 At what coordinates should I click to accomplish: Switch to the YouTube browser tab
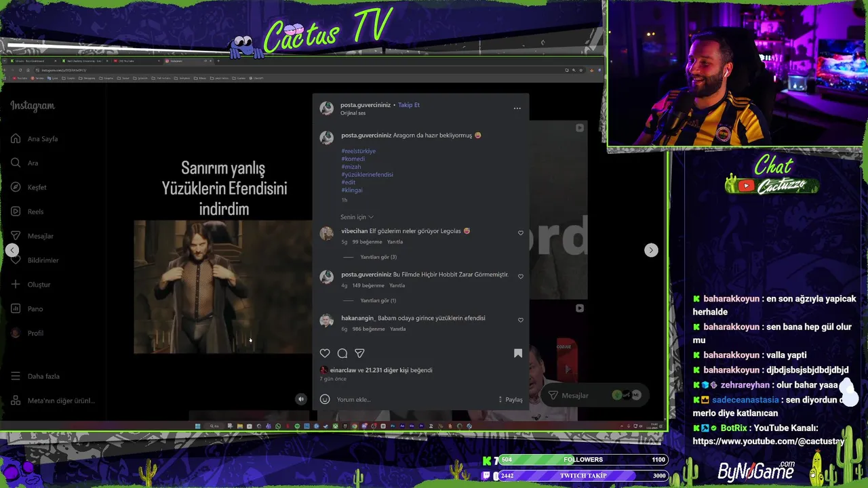pyautogui.click(x=136, y=61)
